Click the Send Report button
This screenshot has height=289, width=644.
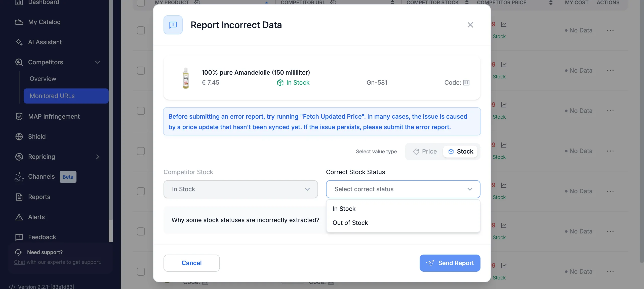(450, 263)
